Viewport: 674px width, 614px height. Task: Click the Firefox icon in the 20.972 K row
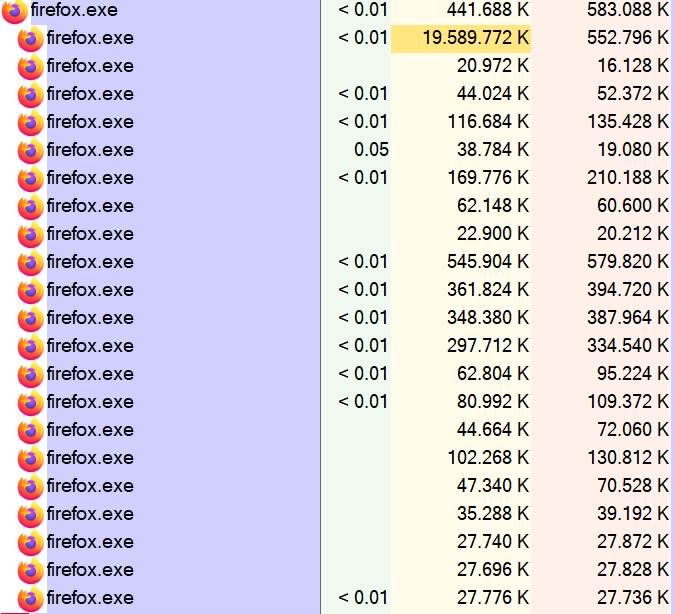coord(31,67)
